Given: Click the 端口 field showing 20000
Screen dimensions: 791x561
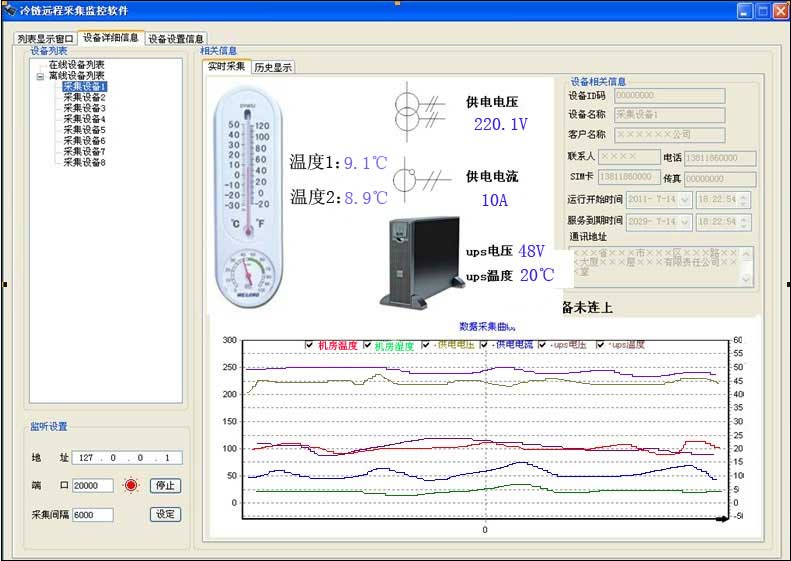Looking at the screenshot, I should [93, 485].
